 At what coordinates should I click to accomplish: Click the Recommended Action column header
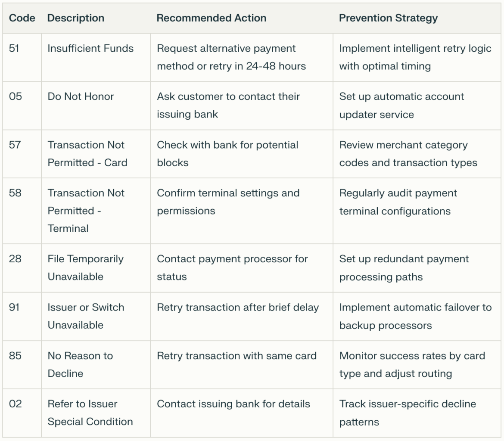click(212, 18)
